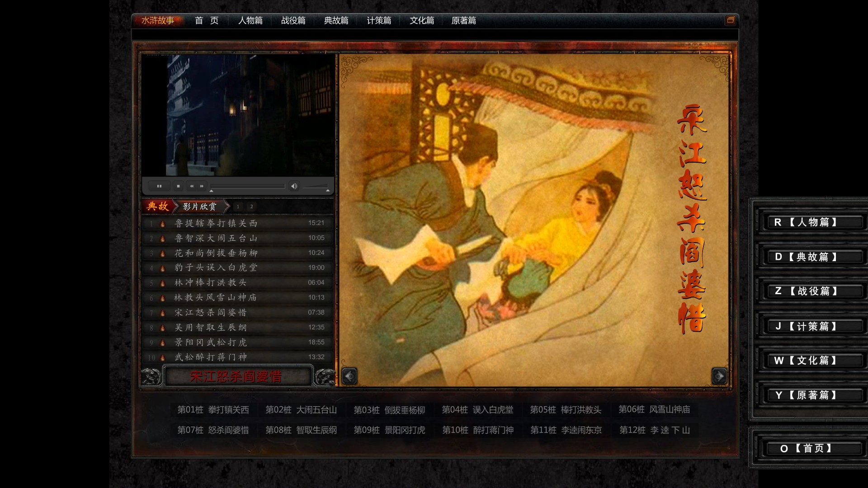
Task: Open the 原著篇 menu
Action: pyautogui.click(x=464, y=21)
